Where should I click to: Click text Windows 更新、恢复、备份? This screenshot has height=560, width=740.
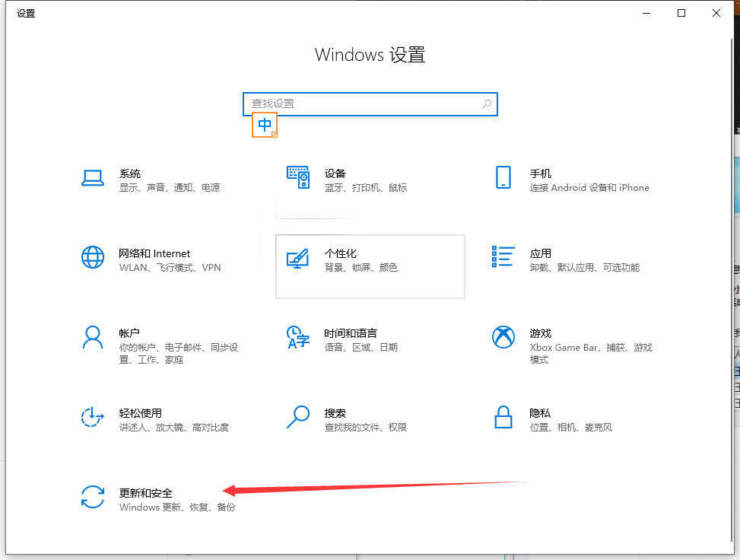coord(177,507)
